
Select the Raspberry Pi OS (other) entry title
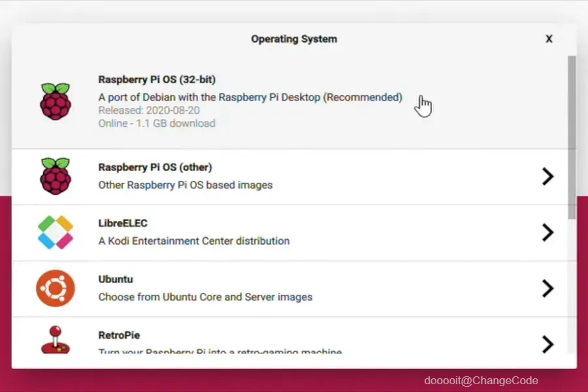pyautogui.click(x=155, y=167)
